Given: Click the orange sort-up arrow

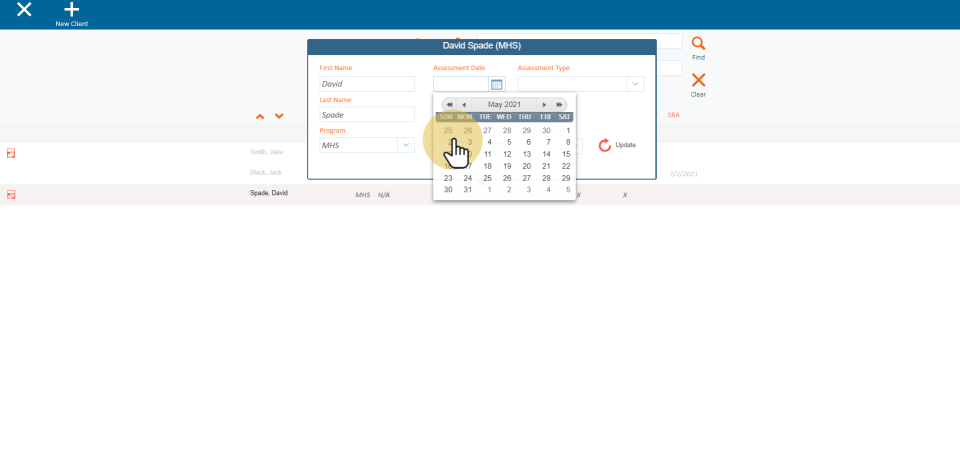Looking at the screenshot, I should point(260,116).
